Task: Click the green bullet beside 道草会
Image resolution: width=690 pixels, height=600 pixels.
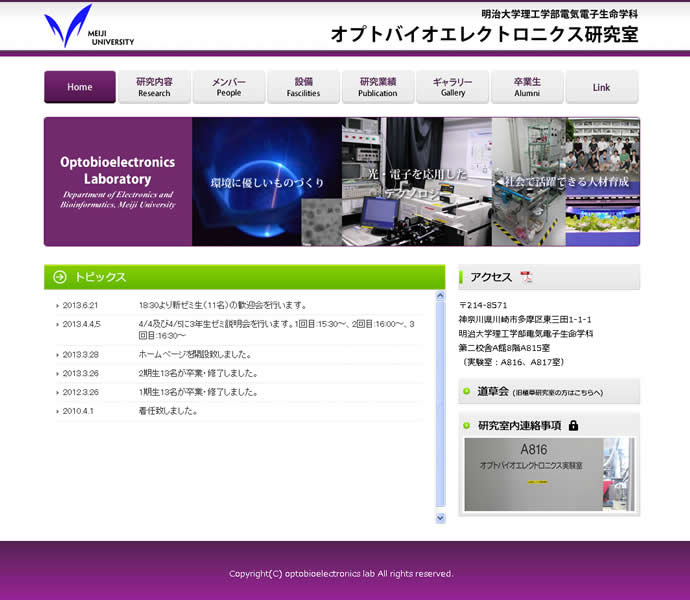Action: (x=466, y=391)
